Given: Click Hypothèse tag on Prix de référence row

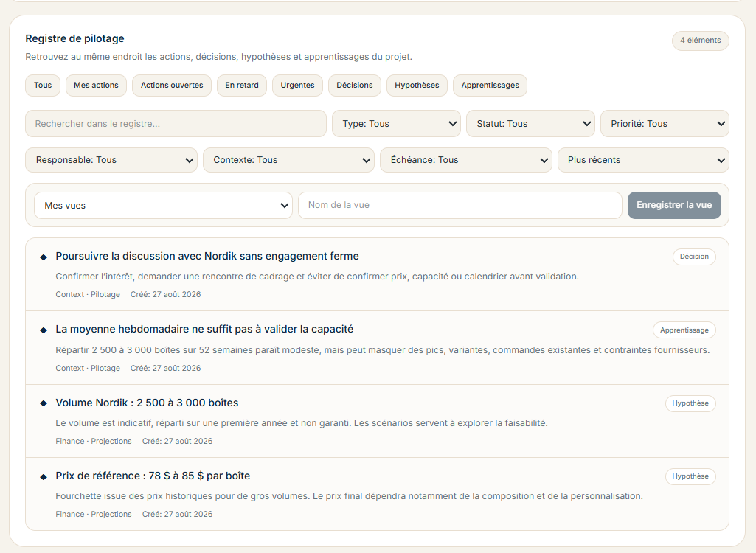Looking at the screenshot, I should click(690, 476).
